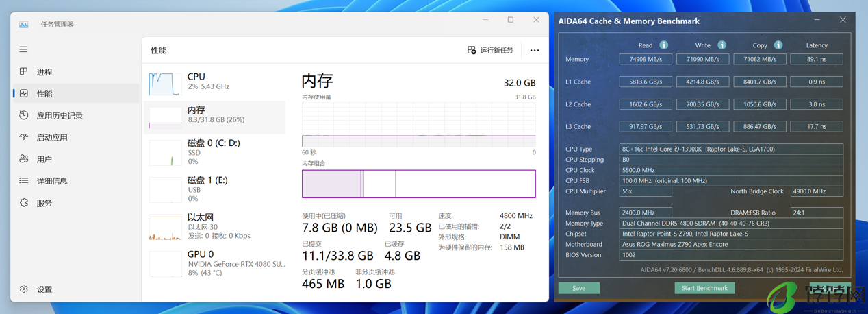Viewport: 868px width, 314px height.
Task: Select the CPU performance graph thumbnail
Action: tap(165, 83)
